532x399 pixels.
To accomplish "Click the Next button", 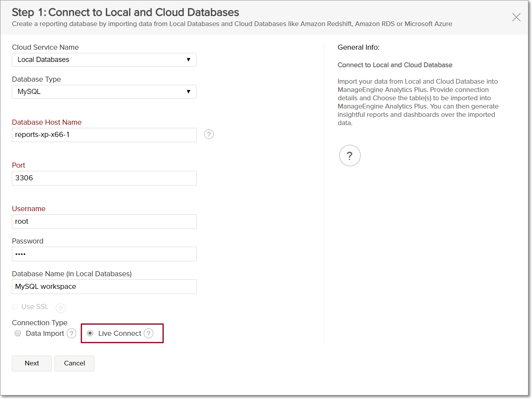I will pyautogui.click(x=32, y=363).
